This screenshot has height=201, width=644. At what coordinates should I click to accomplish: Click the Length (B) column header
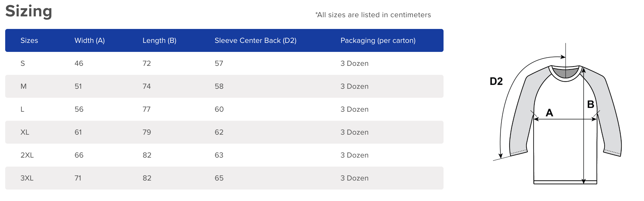(159, 40)
